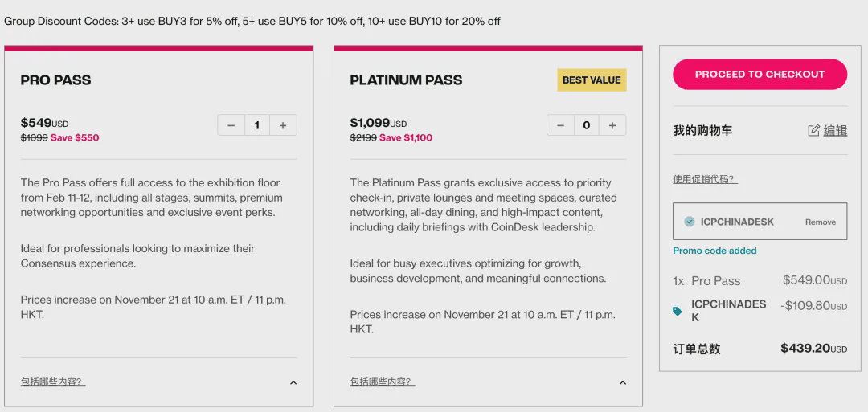Expand Pro Pass included contents chevron

click(293, 382)
